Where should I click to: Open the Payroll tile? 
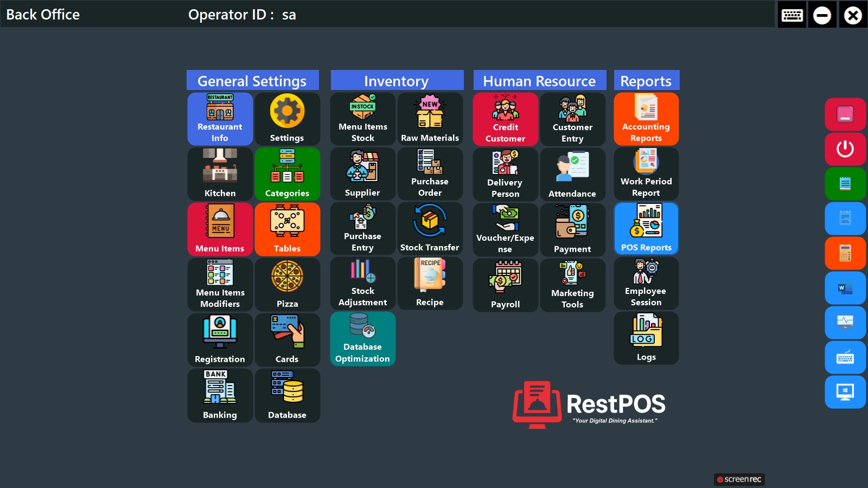pyautogui.click(x=505, y=285)
